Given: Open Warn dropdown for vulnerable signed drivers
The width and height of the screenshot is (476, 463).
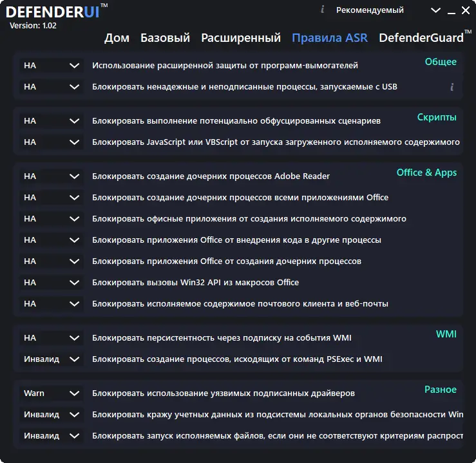Looking at the screenshot, I should [52, 393].
